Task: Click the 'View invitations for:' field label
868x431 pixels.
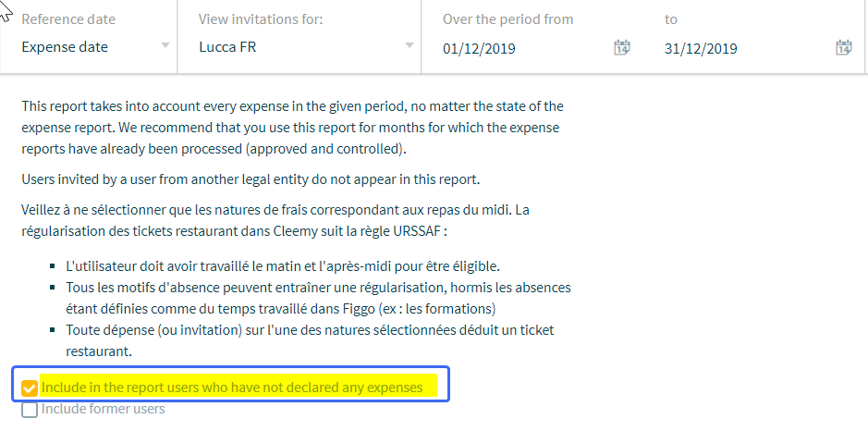Action: (x=261, y=19)
